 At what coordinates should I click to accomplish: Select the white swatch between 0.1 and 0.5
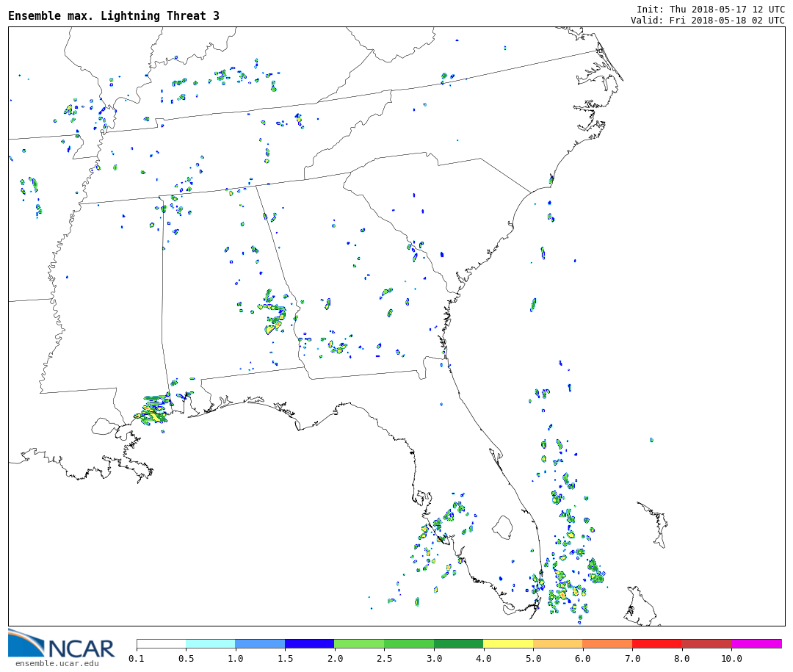(x=161, y=643)
